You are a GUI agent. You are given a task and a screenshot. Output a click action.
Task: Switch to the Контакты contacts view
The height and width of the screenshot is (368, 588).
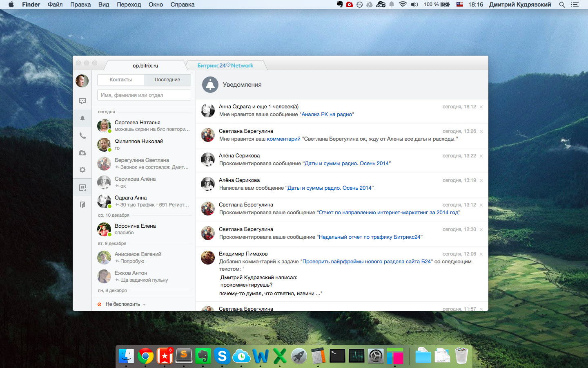[x=120, y=80]
